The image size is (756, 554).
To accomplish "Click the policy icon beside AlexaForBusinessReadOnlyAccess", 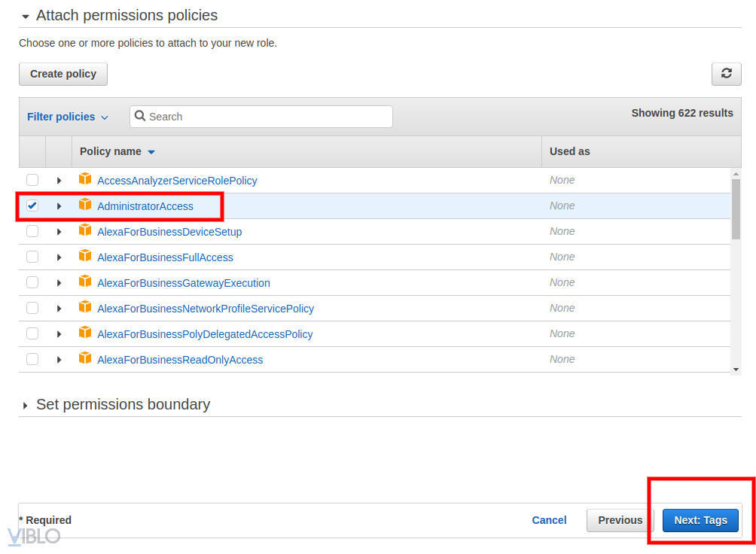I will (85, 359).
